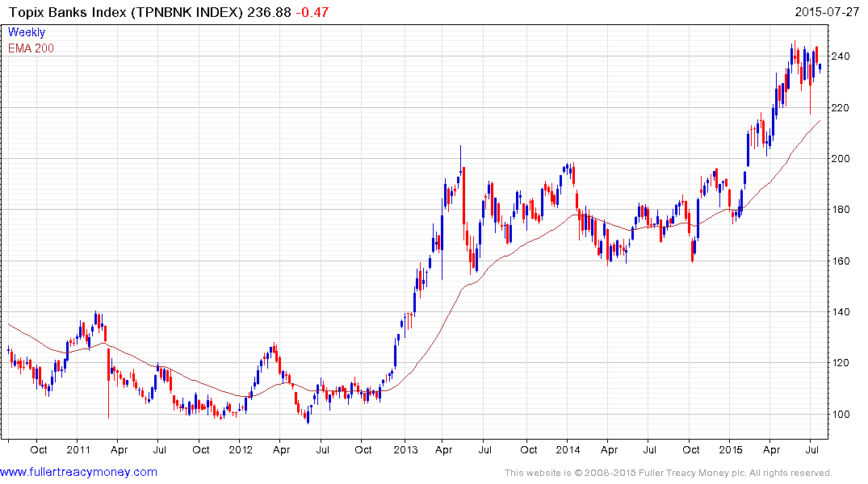
Task: Click the 120 price level label
Action: click(x=845, y=364)
